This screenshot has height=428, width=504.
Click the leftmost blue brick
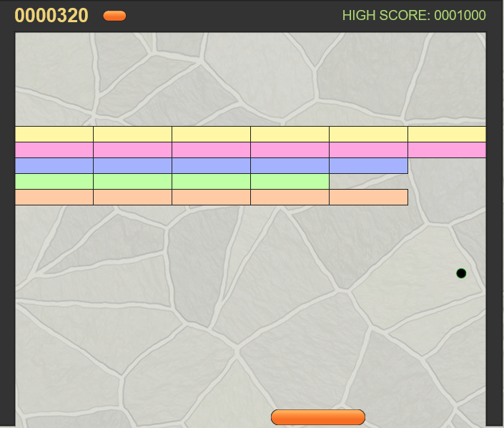point(54,166)
